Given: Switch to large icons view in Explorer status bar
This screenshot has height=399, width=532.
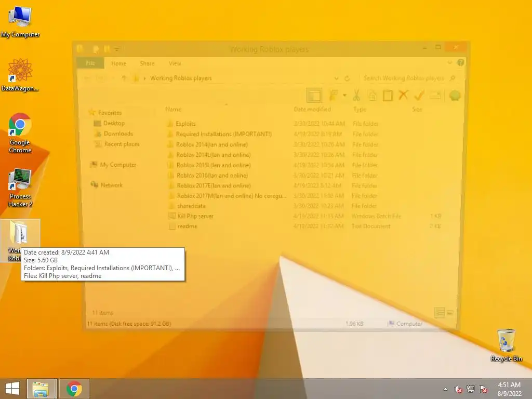Looking at the screenshot, I should (450, 312).
